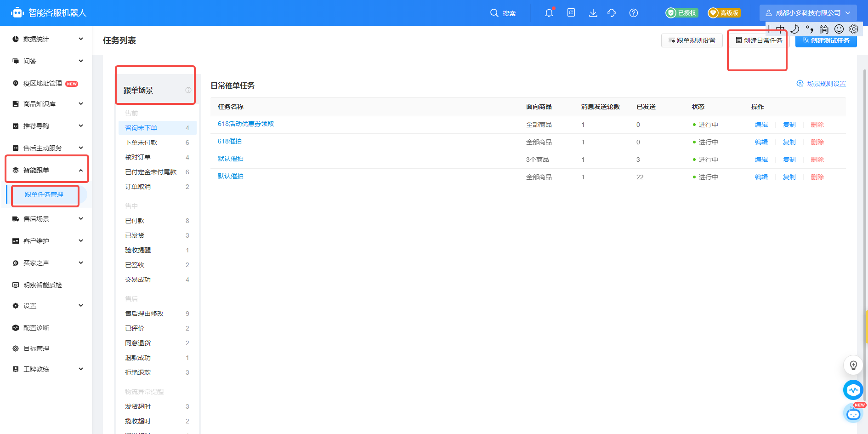Click the 创建日常任务 button

coord(759,40)
